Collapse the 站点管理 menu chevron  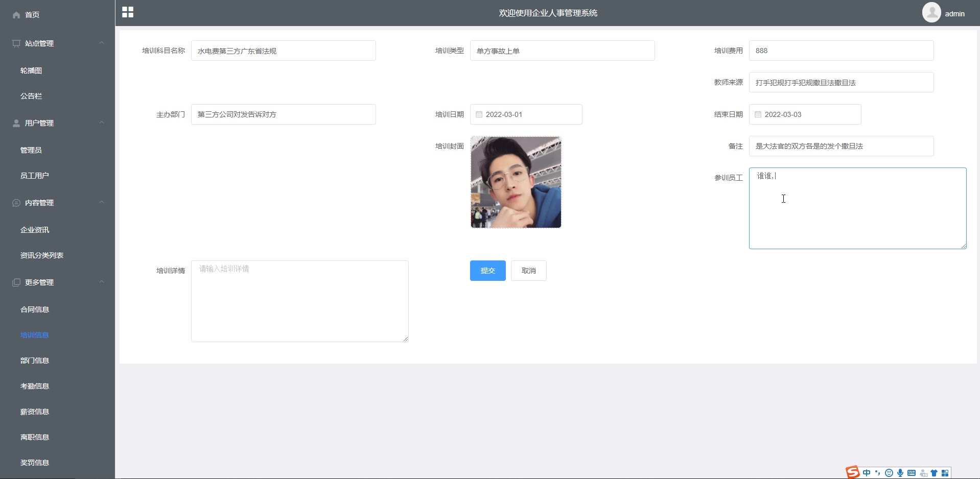pos(102,43)
